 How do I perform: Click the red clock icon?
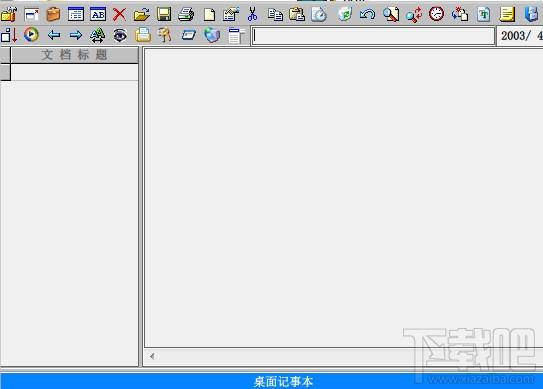pyautogui.click(x=436, y=14)
